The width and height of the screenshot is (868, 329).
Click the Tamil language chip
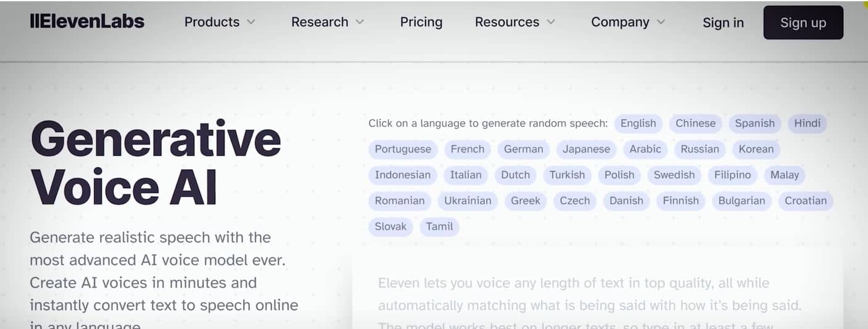[439, 227]
